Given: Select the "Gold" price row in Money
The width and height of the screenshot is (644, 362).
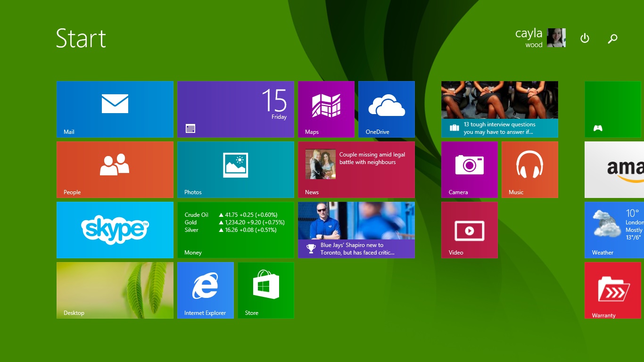Looking at the screenshot, I should 235,222.
